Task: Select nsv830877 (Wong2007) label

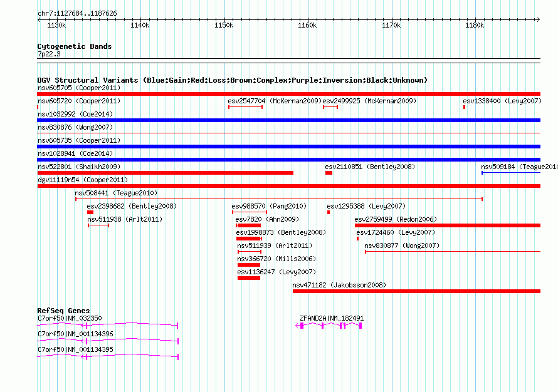Action: coord(402,245)
